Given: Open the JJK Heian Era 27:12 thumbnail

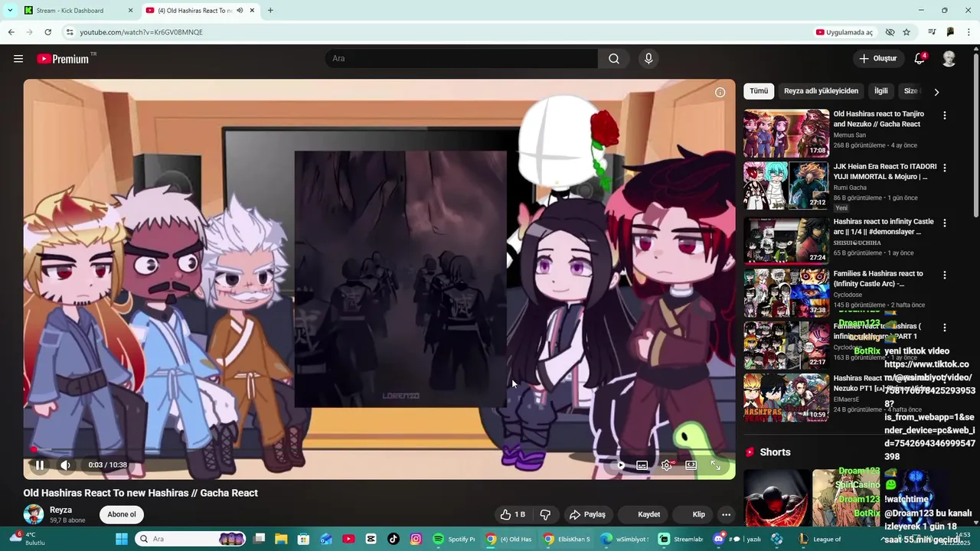Looking at the screenshot, I should 786,185.
